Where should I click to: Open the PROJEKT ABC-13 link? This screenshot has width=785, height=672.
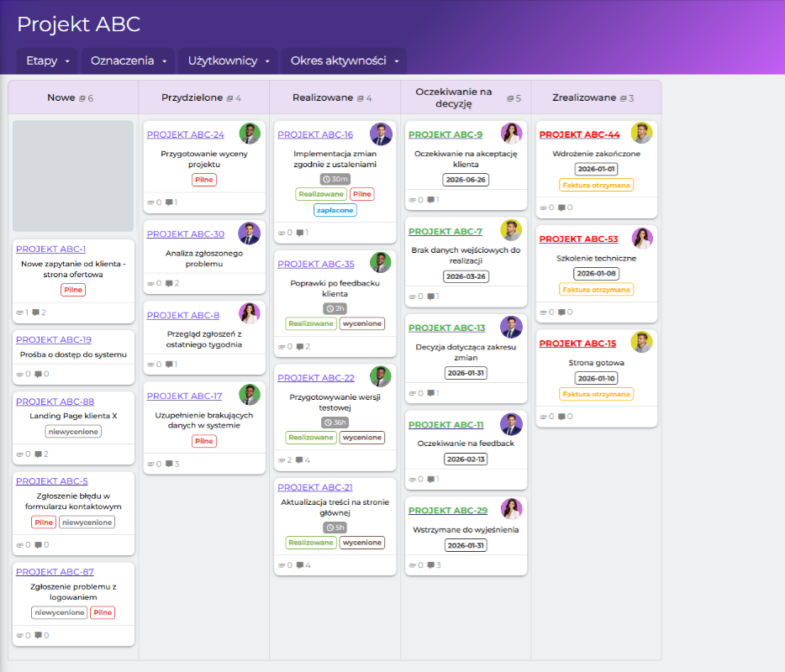pyautogui.click(x=446, y=328)
